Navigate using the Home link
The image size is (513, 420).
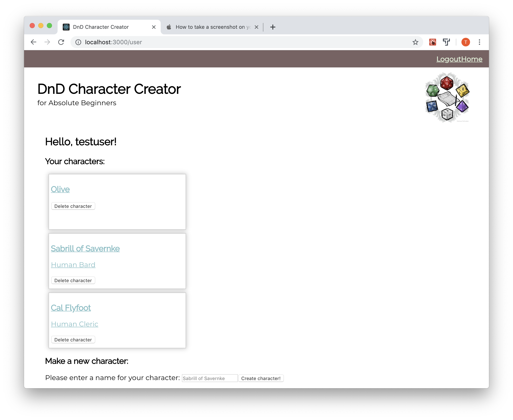coord(472,59)
